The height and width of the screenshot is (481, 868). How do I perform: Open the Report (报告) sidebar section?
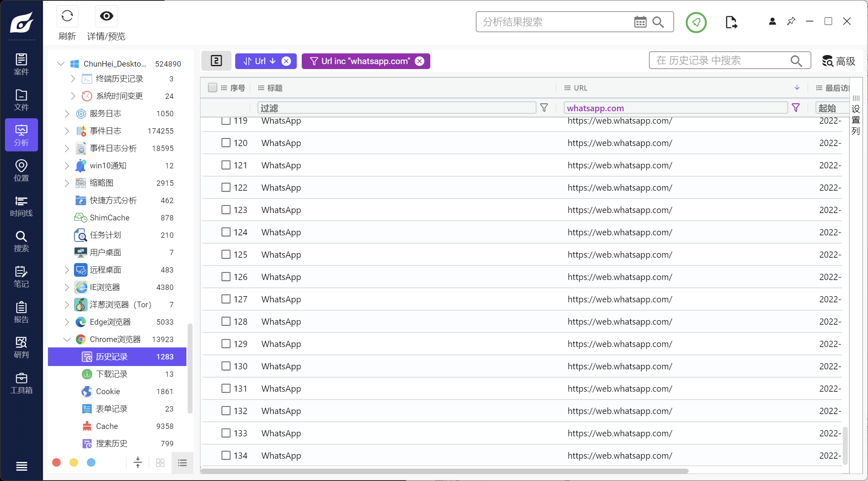(x=21, y=312)
